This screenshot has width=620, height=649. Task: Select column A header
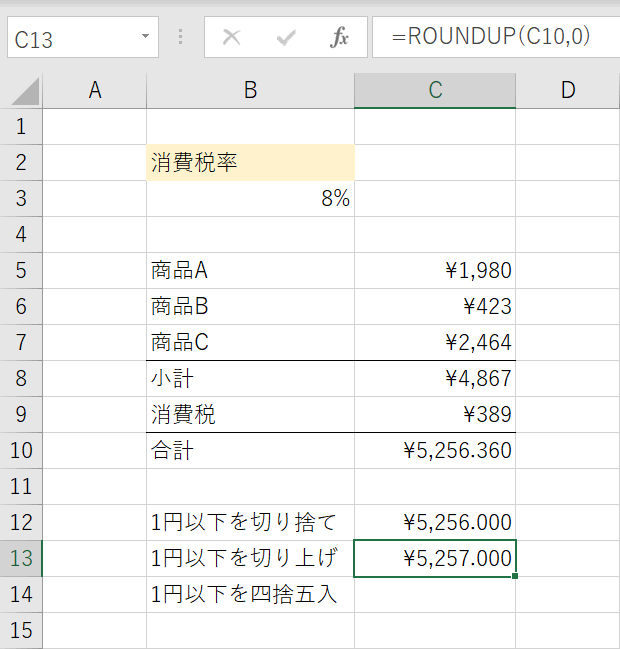click(95, 91)
